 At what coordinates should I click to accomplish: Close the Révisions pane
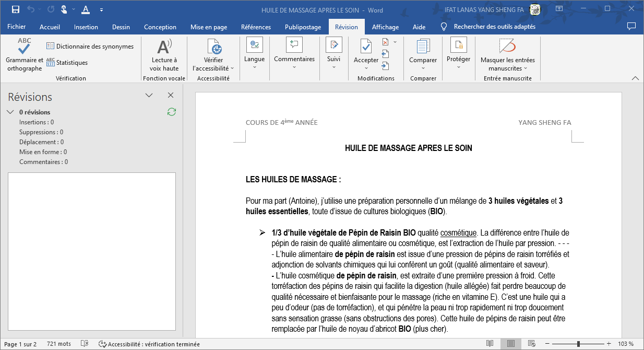[171, 95]
